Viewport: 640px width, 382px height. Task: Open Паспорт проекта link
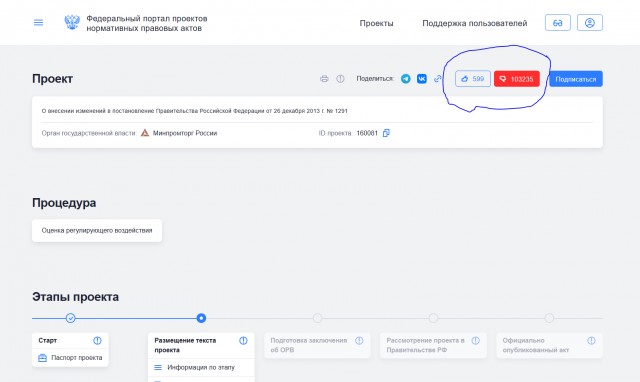click(x=77, y=358)
